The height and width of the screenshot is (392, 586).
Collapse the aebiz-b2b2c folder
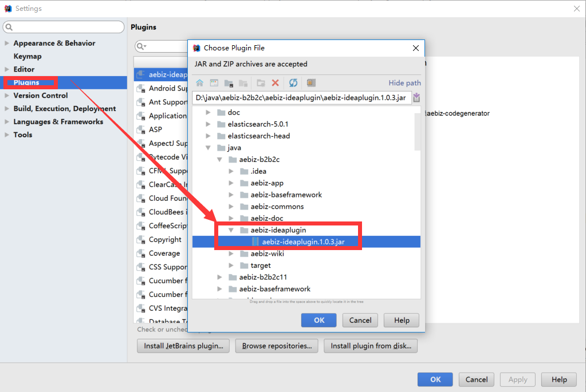[x=220, y=160]
